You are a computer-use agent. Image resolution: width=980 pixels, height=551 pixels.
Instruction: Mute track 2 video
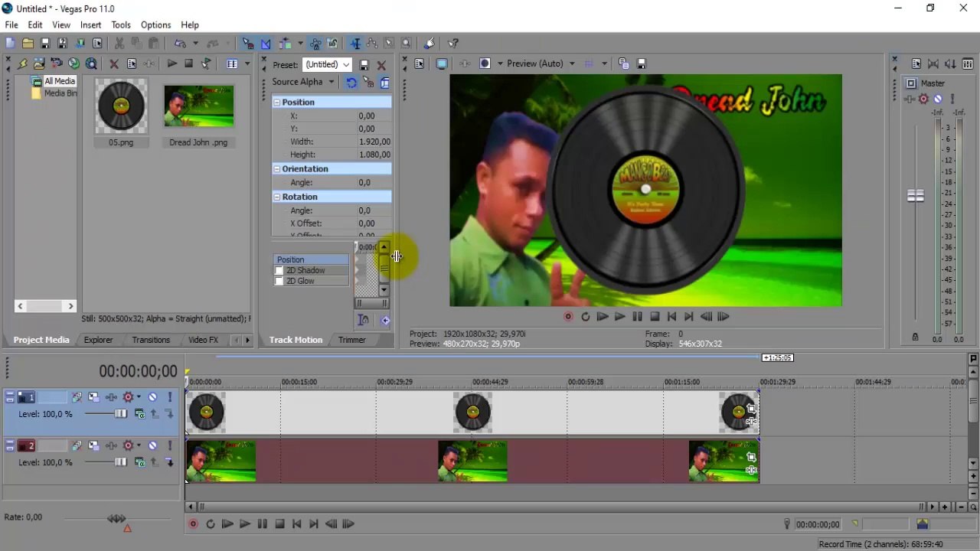152,445
